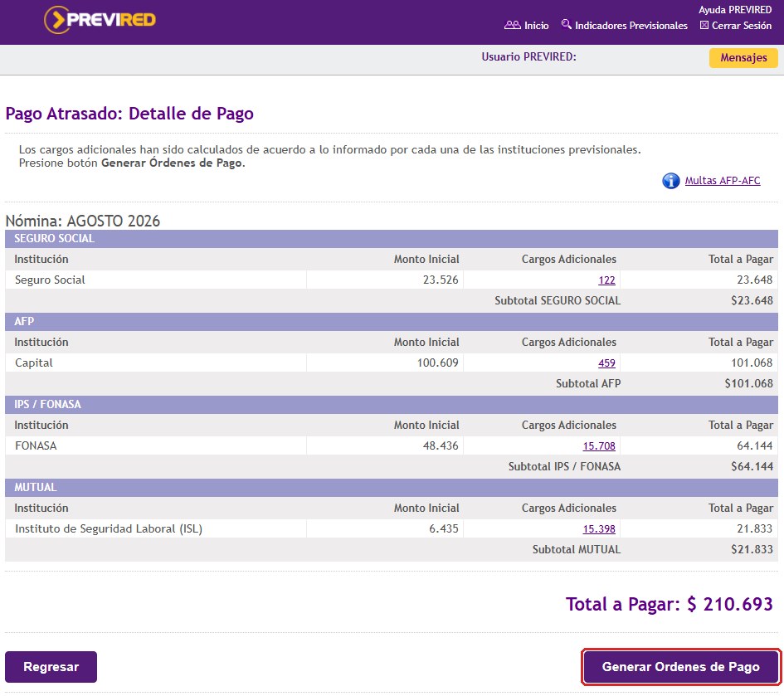The width and height of the screenshot is (784, 696).
Task: Click the Pago Atrasado: Detalle de Pago title
Action: click(x=129, y=114)
